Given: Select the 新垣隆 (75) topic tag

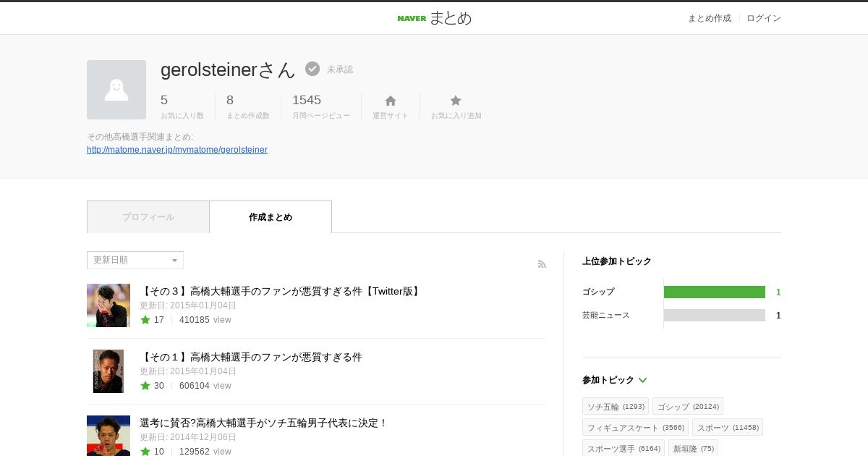Looking at the screenshot, I should [693, 449].
